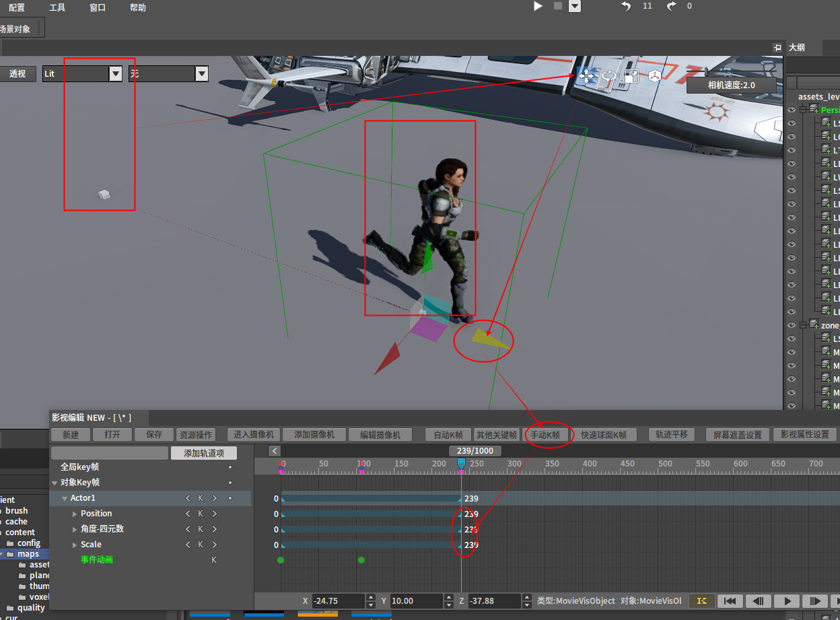
Task: Toggle the dot marker on Actor1 track
Action: 230,498
